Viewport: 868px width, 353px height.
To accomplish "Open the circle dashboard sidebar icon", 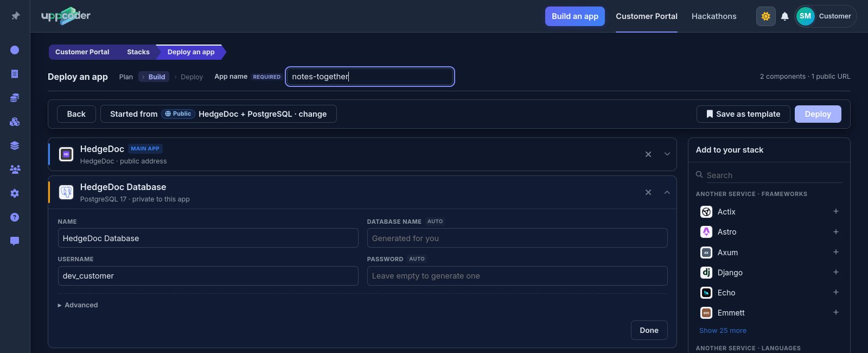I will pos(15,50).
